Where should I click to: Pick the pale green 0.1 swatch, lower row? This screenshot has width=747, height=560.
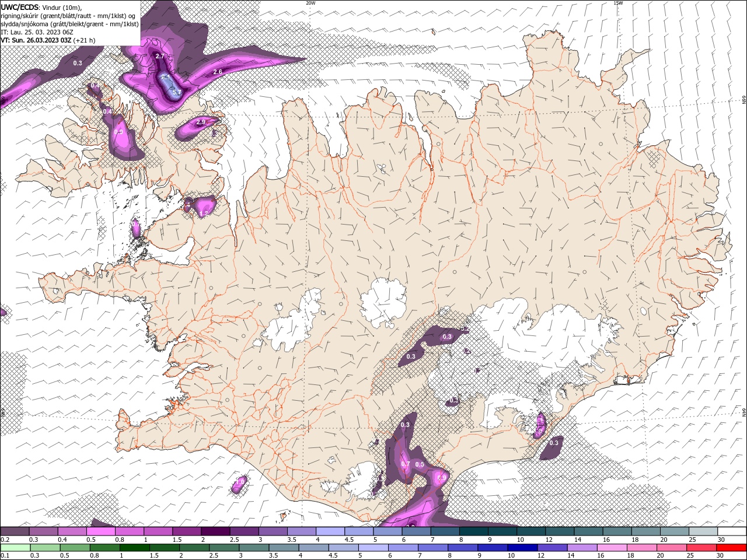pyautogui.click(x=15, y=548)
